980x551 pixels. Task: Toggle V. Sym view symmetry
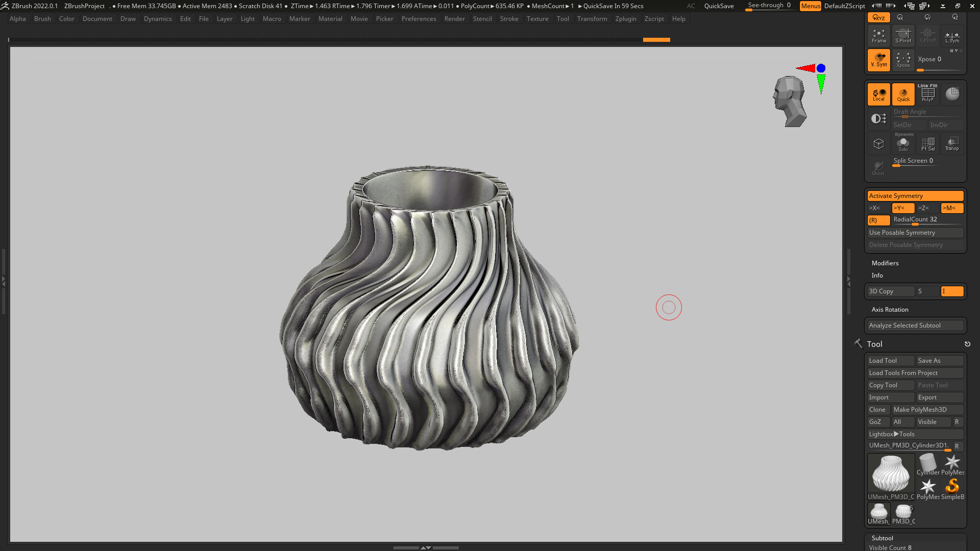click(x=878, y=60)
